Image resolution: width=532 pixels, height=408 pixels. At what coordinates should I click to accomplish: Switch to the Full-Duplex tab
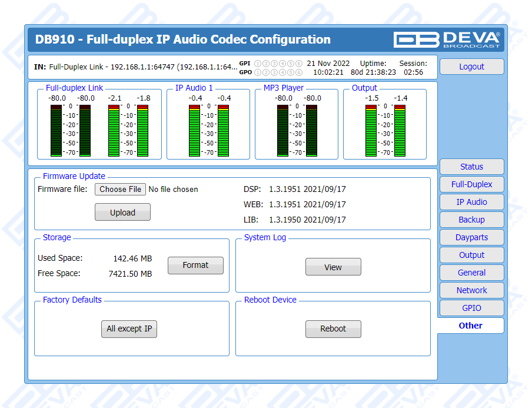pos(471,184)
